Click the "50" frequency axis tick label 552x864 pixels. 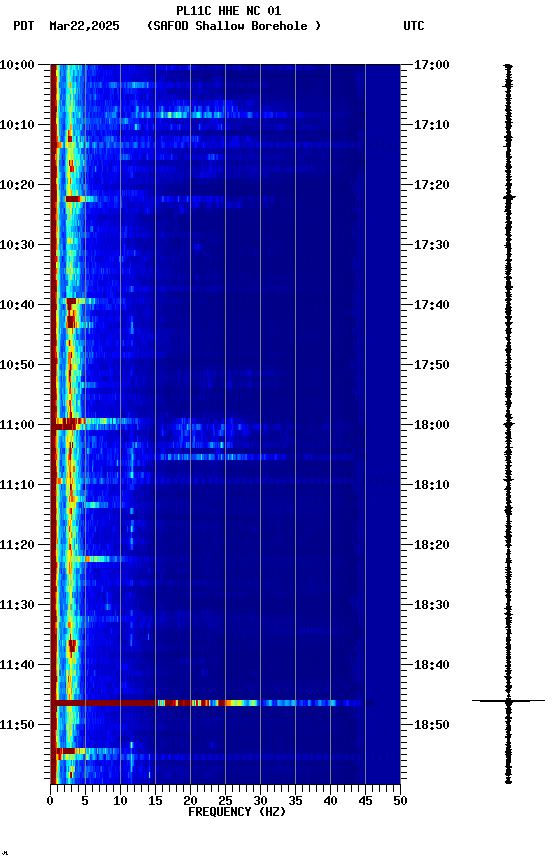tap(400, 802)
